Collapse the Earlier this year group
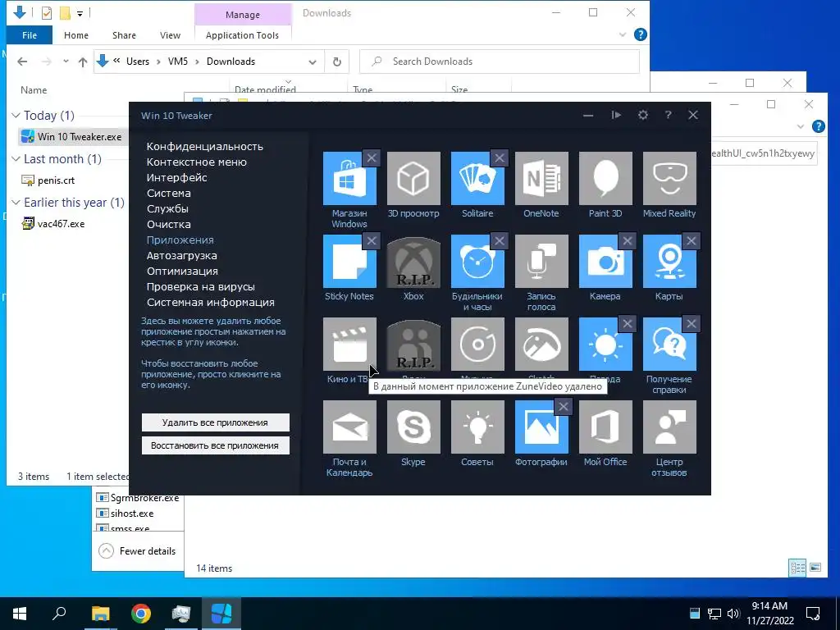840x630 pixels. click(16, 203)
